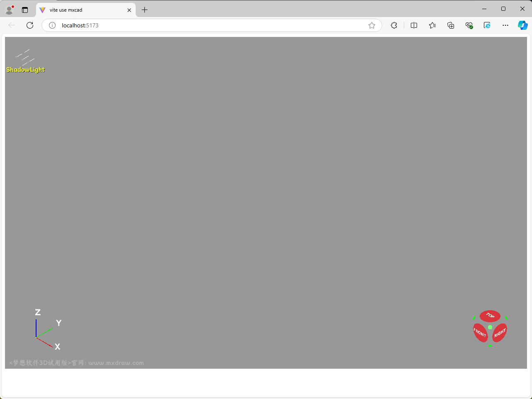Viewport: 532px width, 399px height.
Task: Open the Favorites list icon
Action: pos(432,25)
